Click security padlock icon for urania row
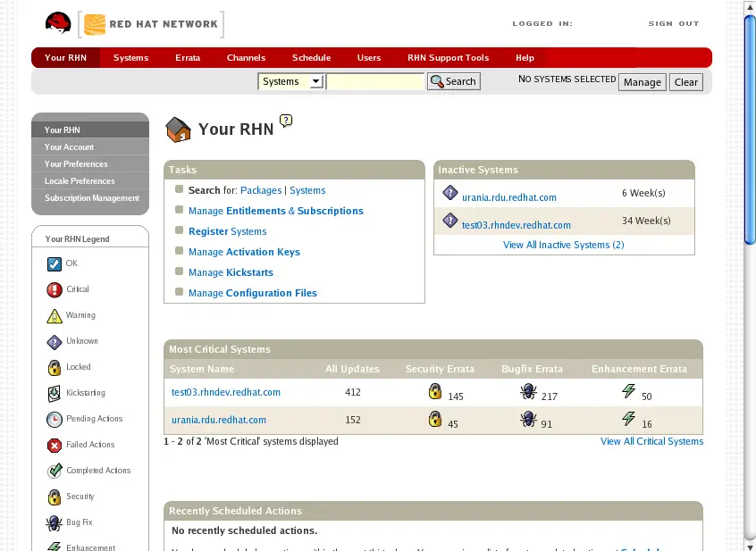Viewport: 756px width, 551px height. (435, 419)
